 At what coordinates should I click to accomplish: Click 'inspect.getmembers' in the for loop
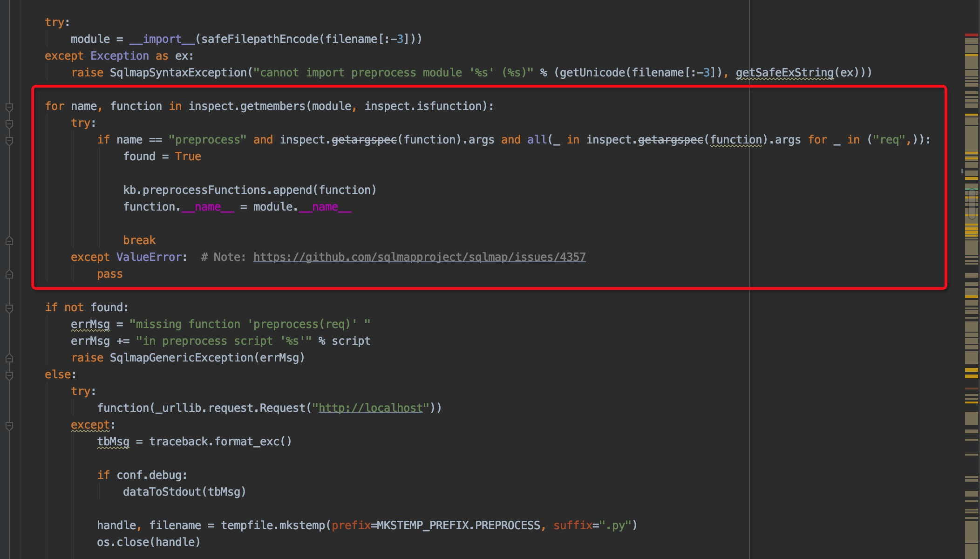[x=247, y=106]
